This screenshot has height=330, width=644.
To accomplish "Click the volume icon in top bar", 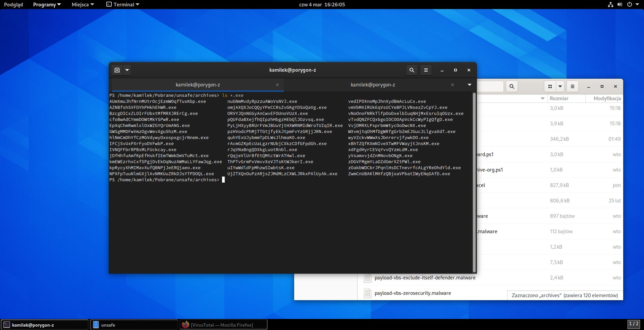I will pos(620,5).
